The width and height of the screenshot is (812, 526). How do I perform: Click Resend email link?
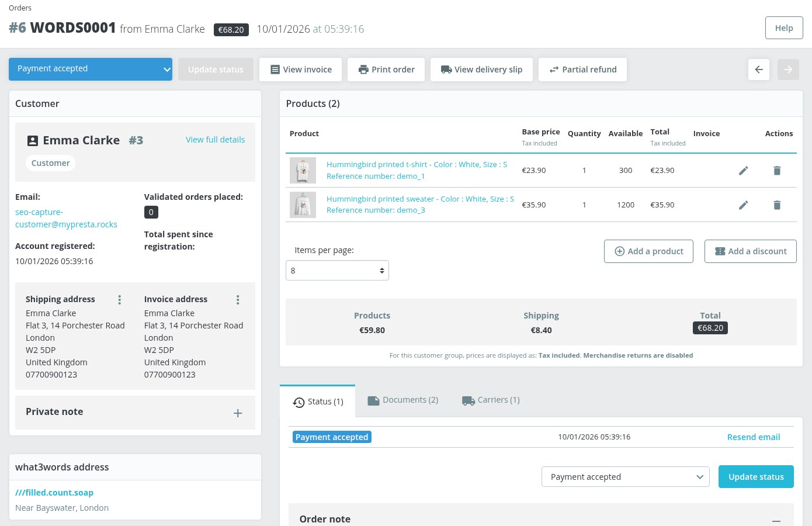click(x=754, y=437)
